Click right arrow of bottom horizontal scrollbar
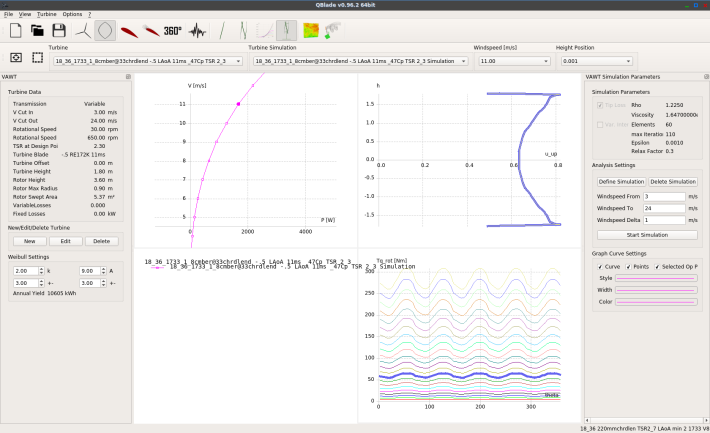The image size is (710, 433). point(706,420)
